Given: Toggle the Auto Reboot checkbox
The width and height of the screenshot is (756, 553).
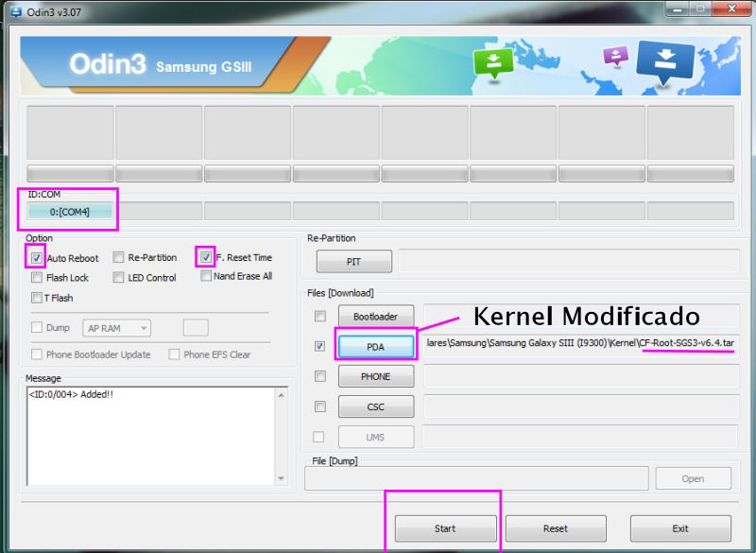Looking at the screenshot, I should (x=37, y=258).
